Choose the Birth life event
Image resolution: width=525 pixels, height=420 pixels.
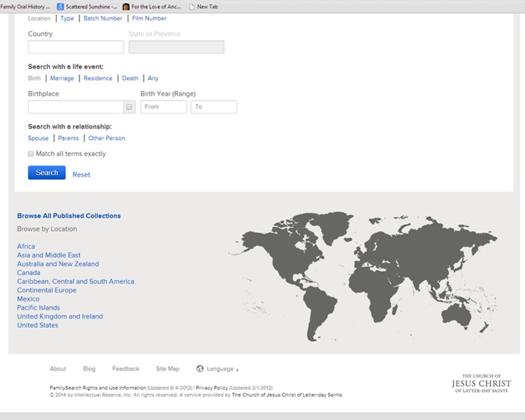click(x=34, y=78)
